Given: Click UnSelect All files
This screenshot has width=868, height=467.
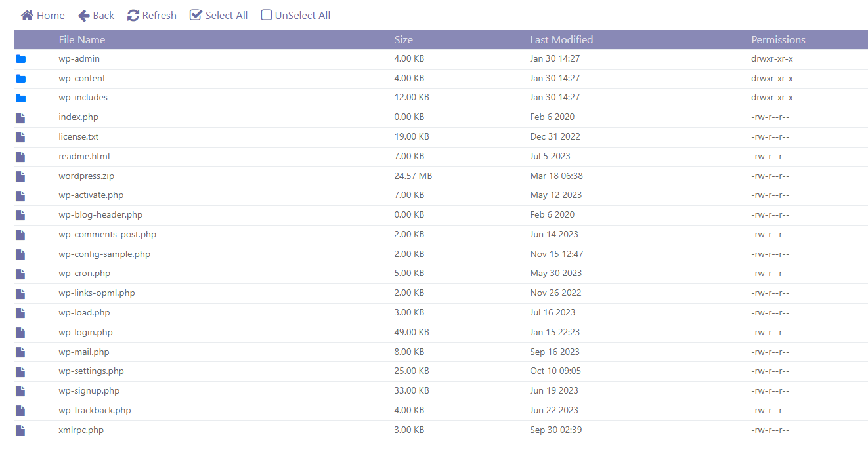Looking at the screenshot, I should click(x=295, y=15).
